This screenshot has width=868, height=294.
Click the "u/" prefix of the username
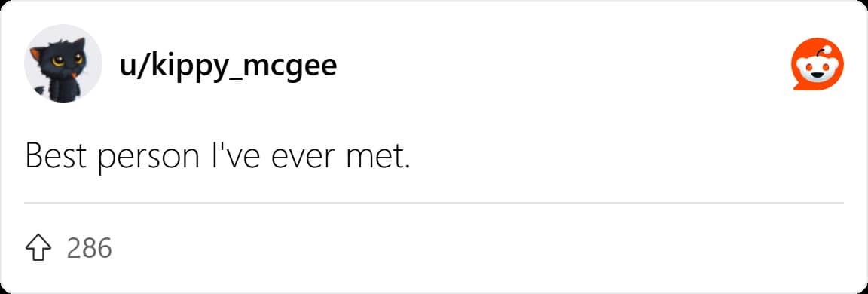pos(132,67)
